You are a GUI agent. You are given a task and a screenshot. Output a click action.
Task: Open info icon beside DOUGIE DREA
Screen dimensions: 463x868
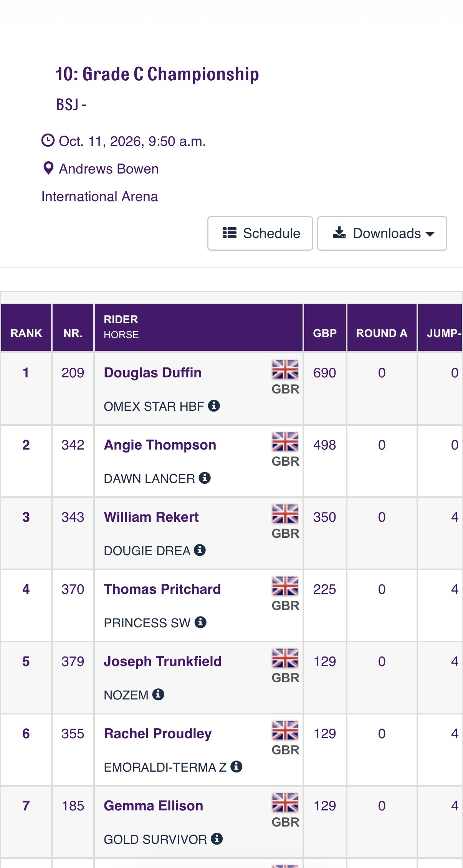(200, 550)
